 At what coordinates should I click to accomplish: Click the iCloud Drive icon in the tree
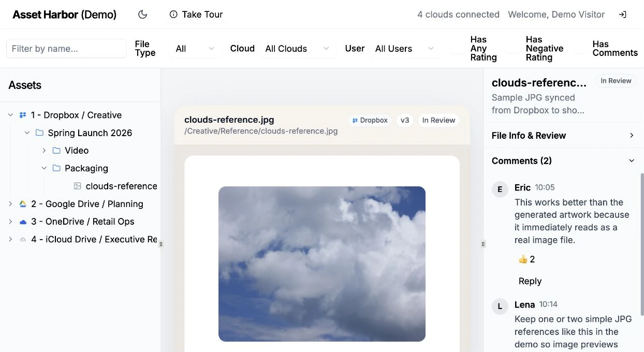coord(23,239)
